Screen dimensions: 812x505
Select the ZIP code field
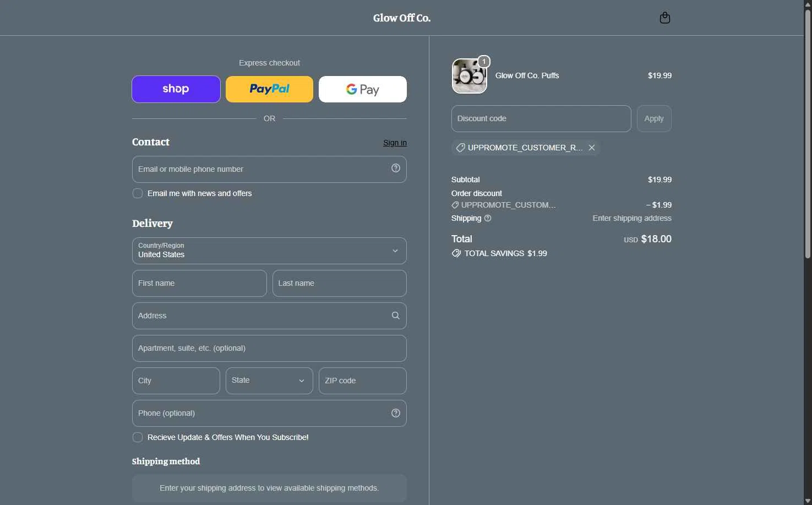363,381
